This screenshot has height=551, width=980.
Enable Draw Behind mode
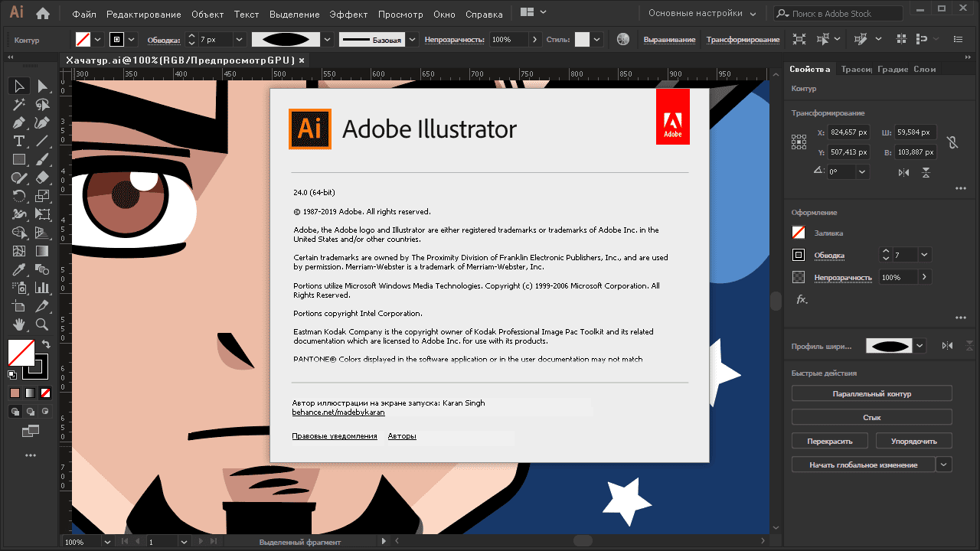click(x=31, y=412)
